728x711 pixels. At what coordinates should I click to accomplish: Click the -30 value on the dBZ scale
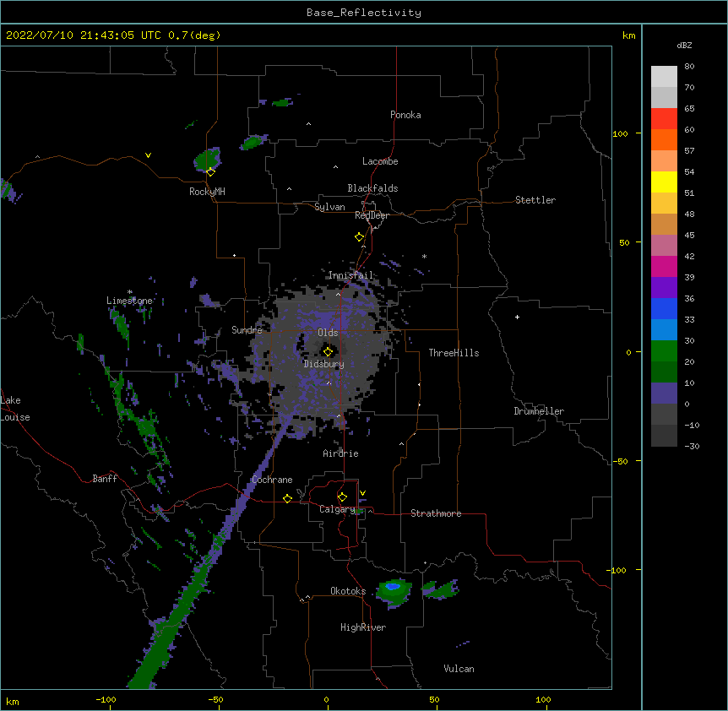(693, 446)
